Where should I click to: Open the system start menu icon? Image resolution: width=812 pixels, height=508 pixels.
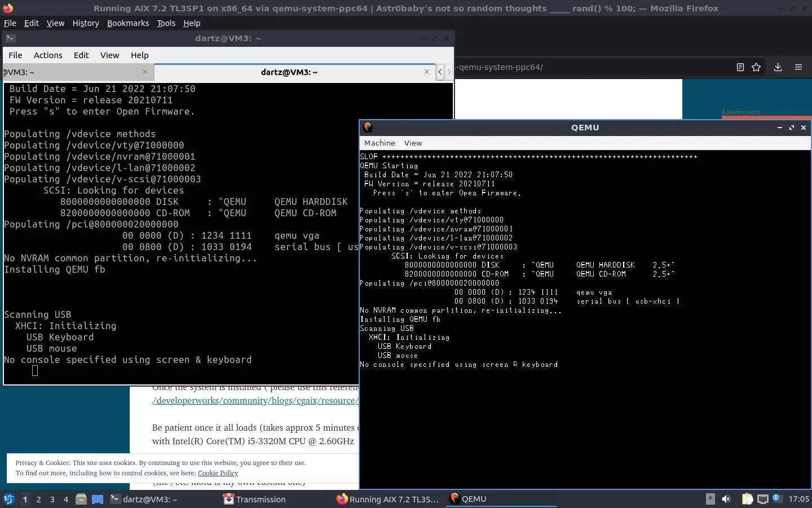click(8, 499)
